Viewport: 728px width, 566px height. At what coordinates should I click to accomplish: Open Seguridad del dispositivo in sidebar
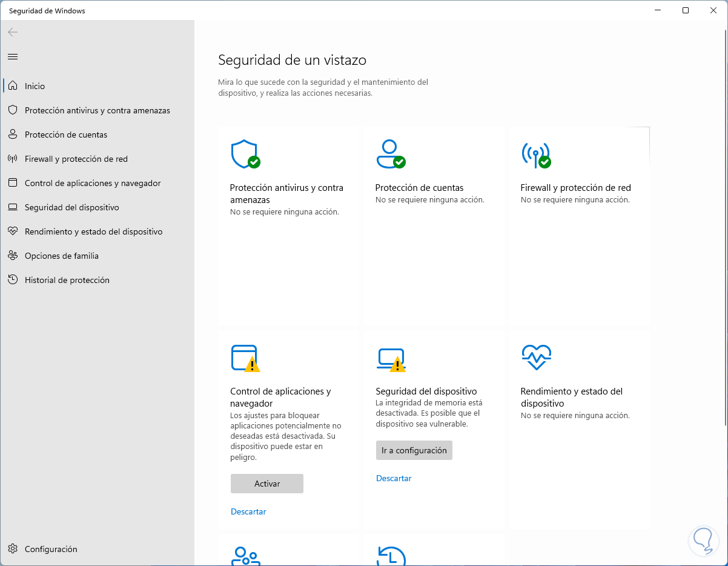[97, 207]
